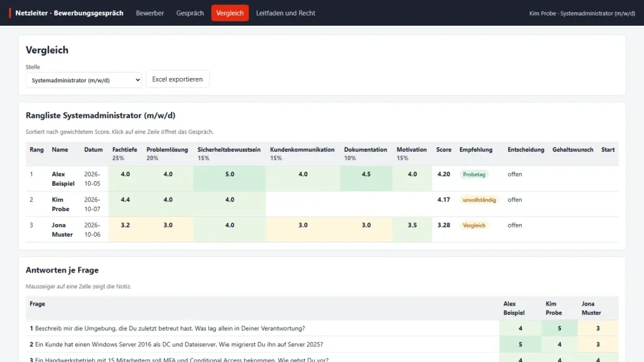Open the Bewerber tab
Image resolution: width=644 pixels, height=362 pixels.
click(x=150, y=13)
